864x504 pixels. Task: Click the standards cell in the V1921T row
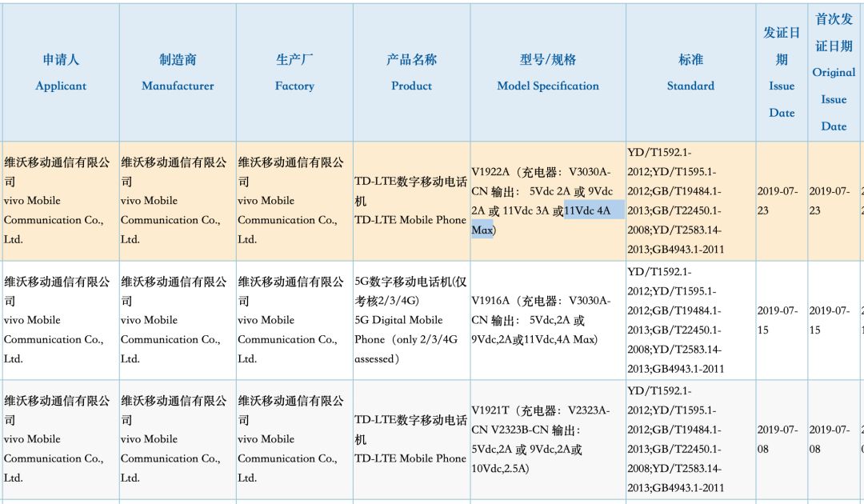[x=690, y=439]
